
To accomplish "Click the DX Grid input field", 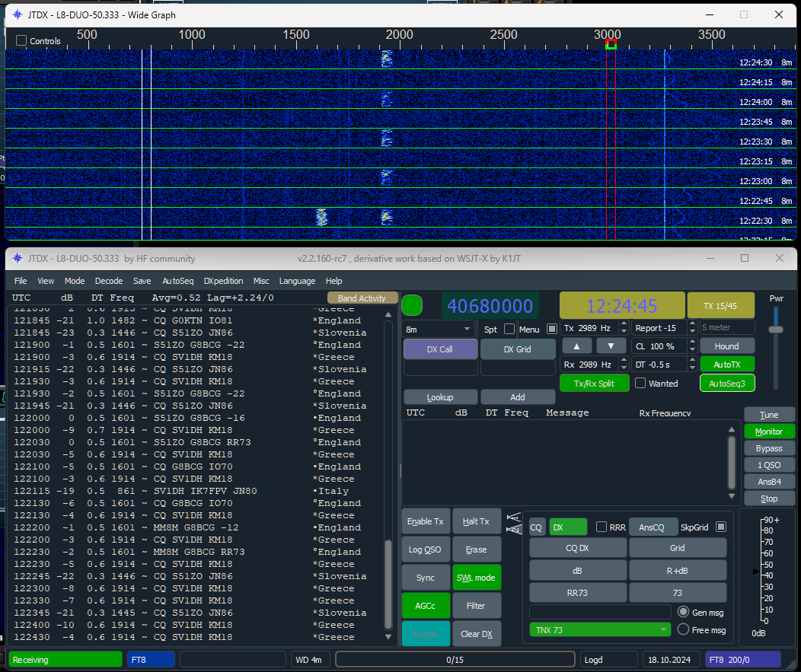I will click(518, 368).
